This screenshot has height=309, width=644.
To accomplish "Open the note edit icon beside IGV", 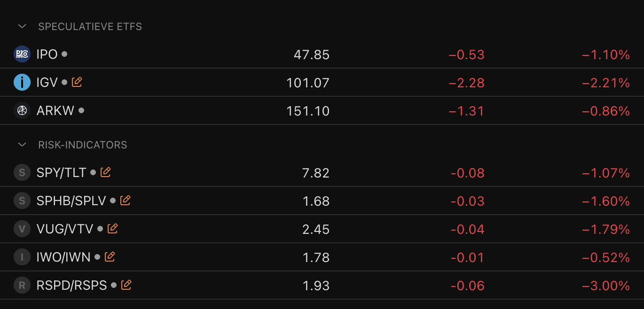I will [x=77, y=82].
